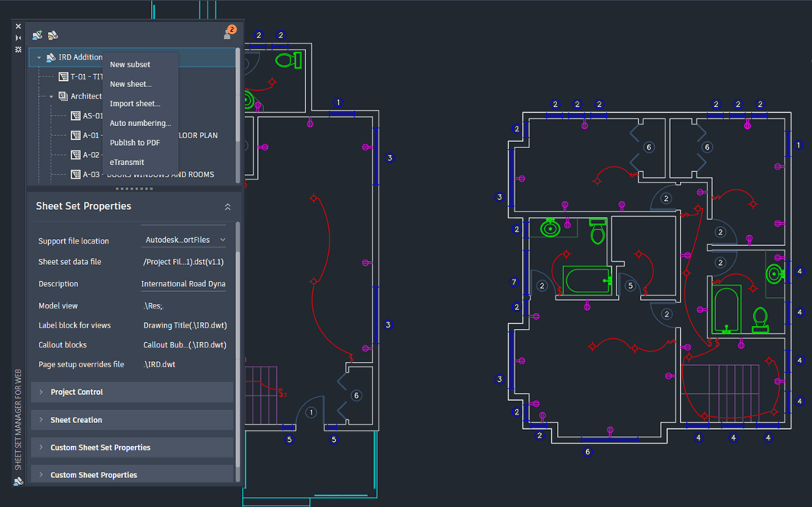The width and height of the screenshot is (812, 507).
Task: Click the Sheet Set Manager for Web icon
Action: pyautogui.click(x=17, y=481)
